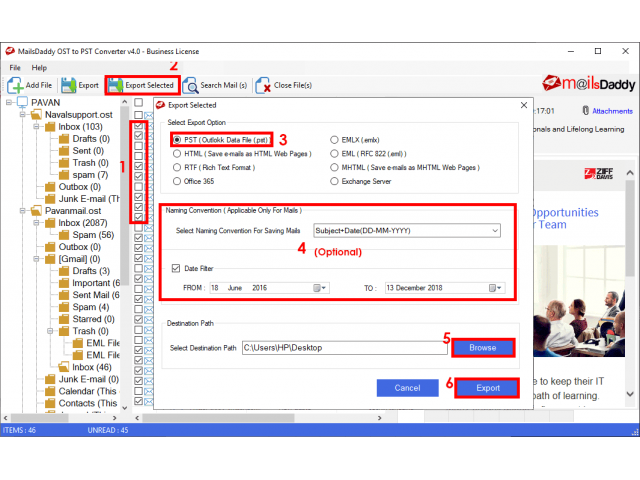Toggle the select-all checkbox atop mail list
Viewport: 640px width, 480px height.
pos(139,102)
